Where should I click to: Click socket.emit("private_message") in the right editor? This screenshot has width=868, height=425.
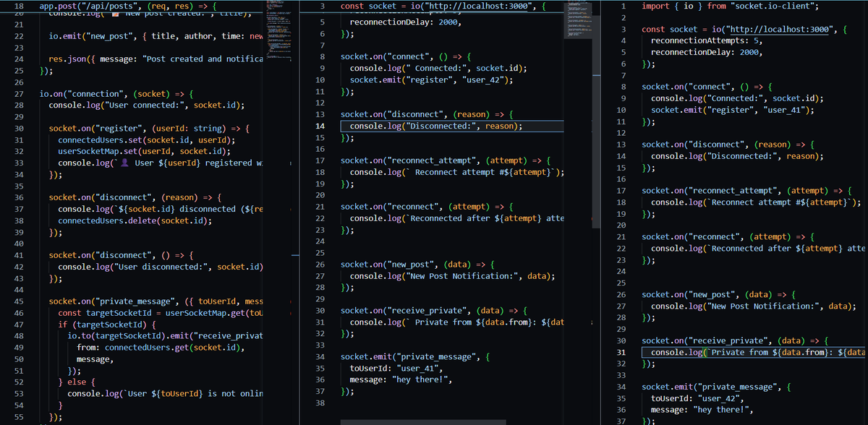point(717,387)
